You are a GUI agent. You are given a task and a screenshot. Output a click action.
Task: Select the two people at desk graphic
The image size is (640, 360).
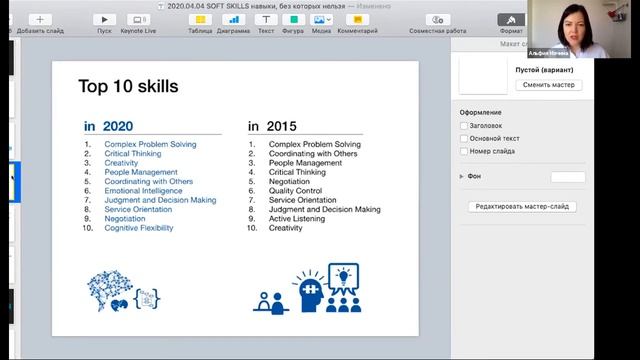[x=271, y=303]
